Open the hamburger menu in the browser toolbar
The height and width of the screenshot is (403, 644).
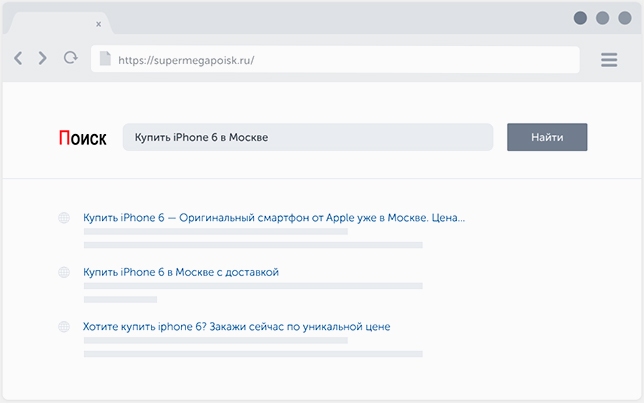609,60
